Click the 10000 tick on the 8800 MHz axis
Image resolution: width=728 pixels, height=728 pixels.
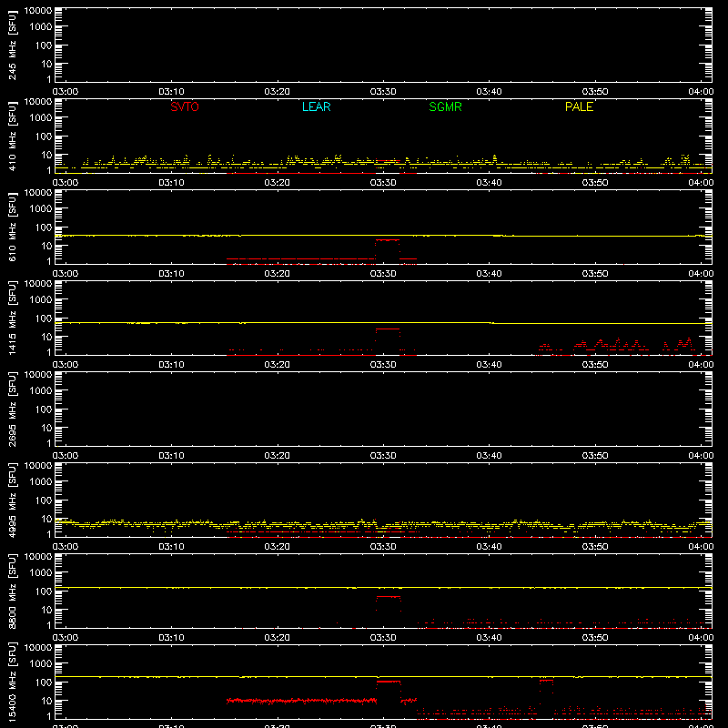38,557
